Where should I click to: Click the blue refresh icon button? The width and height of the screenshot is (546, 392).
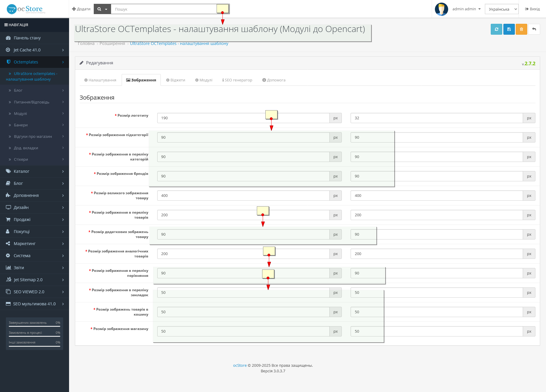[x=496, y=29]
